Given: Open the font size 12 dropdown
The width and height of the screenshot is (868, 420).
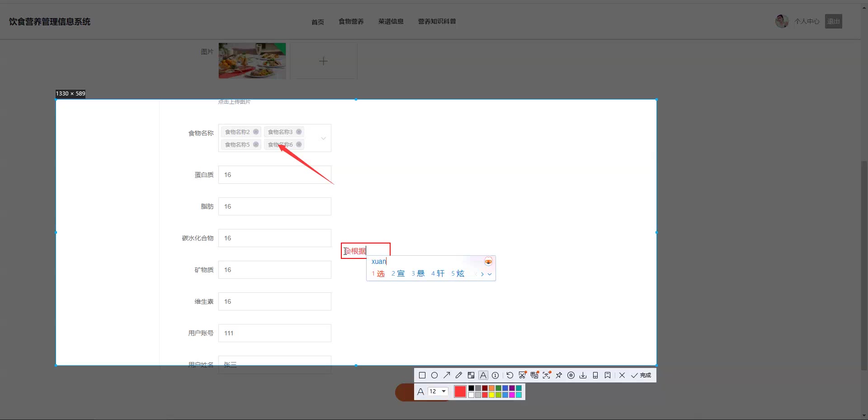Looking at the screenshot, I should tap(438, 391).
